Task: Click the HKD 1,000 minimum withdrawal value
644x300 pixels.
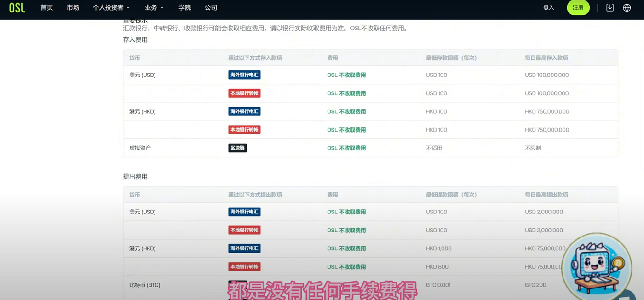Action: pos(439,248)
